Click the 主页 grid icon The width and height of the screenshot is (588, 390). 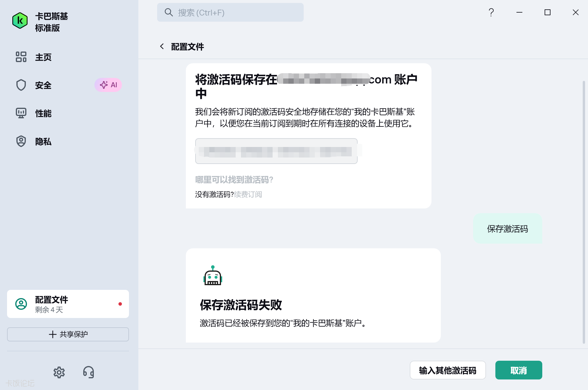pos(21,57)
